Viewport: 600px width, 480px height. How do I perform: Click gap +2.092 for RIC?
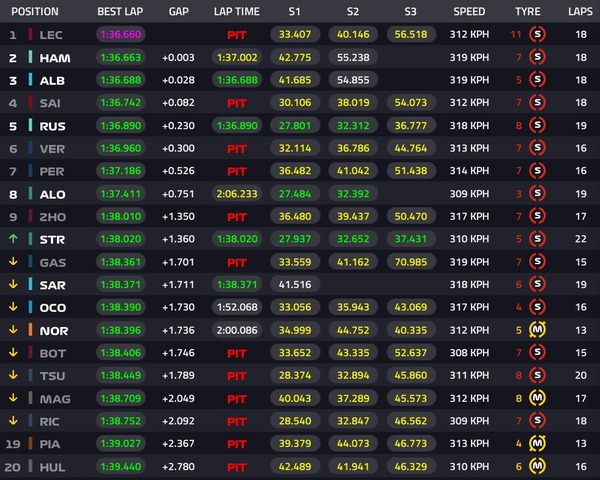click(x=178, y=421)
